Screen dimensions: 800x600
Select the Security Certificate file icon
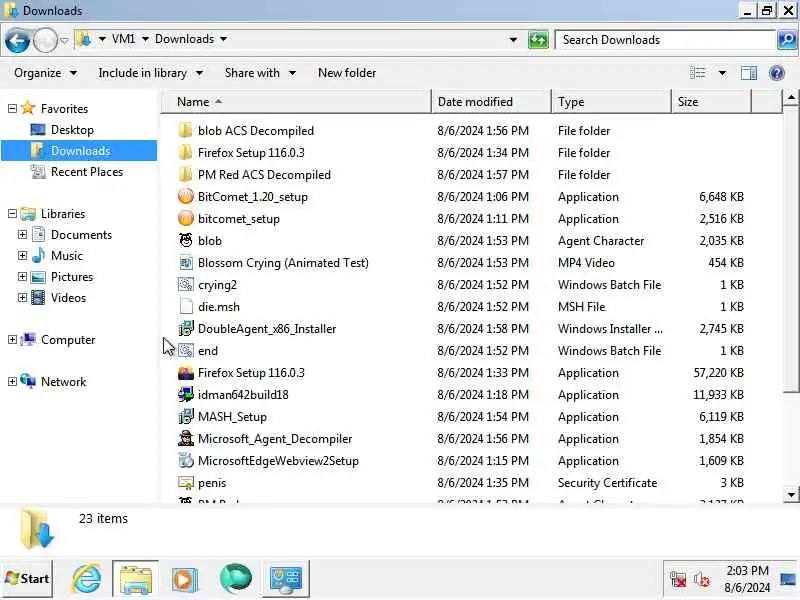[x=186, y=482]
